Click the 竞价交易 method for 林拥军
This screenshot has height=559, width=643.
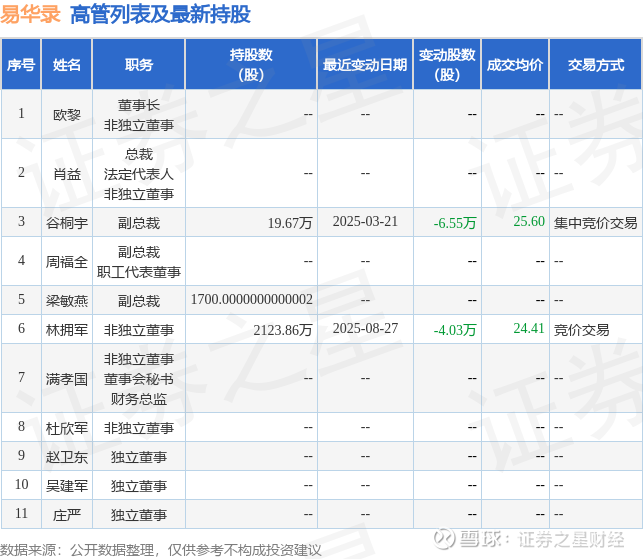[581, 330]
